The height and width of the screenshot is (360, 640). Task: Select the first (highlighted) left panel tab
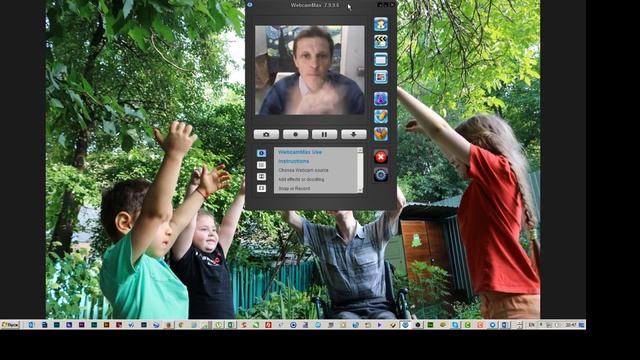pos(261,153)
